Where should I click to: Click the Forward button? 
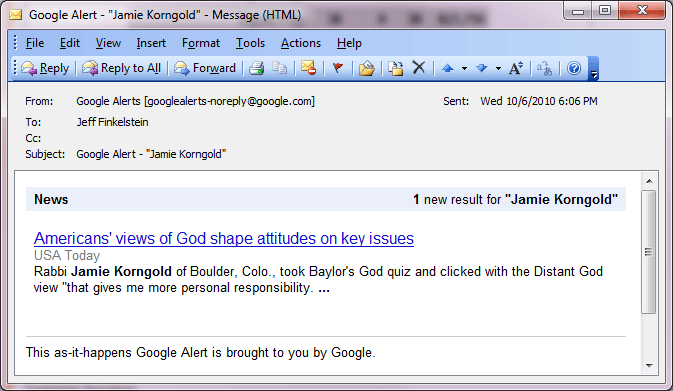click(205, 68)
